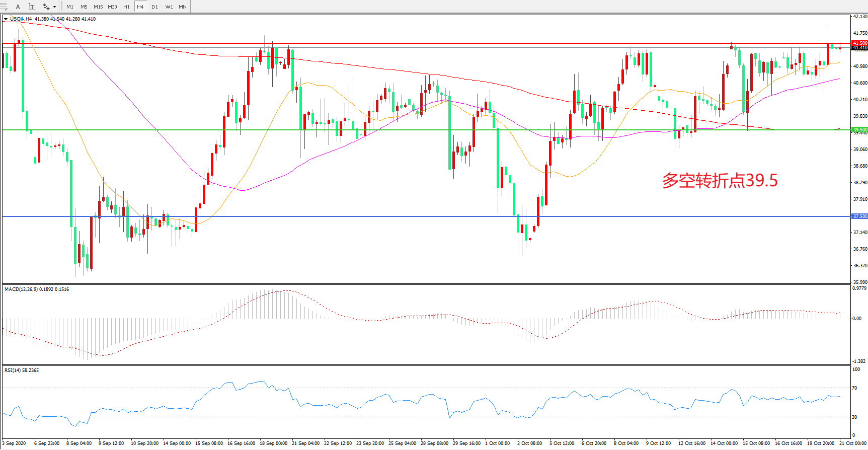Screen dimensions: 868x450
Task: Expand the USOil chart title triangle
Action: click(x=6, y=19)
